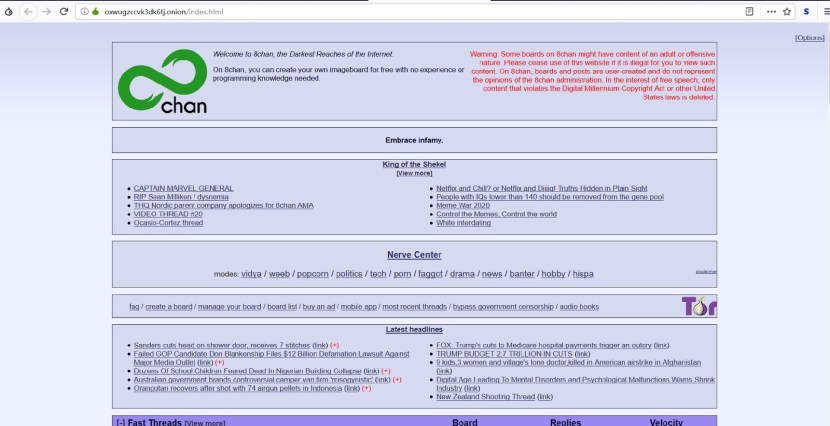Click the create a board link

[x=168, y=306]
